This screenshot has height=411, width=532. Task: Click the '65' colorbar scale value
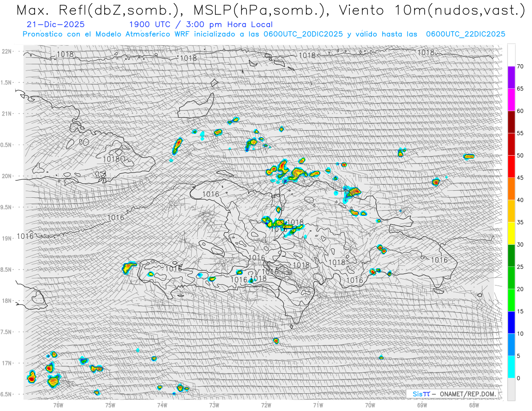click(x=520, y=89)
